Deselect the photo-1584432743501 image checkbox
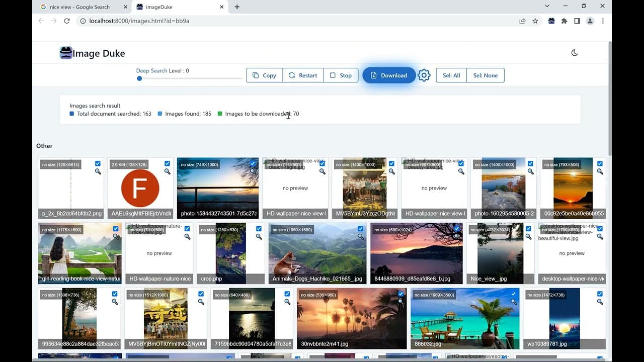Screen dimensions: 644x362 click(x=253, y=163)
